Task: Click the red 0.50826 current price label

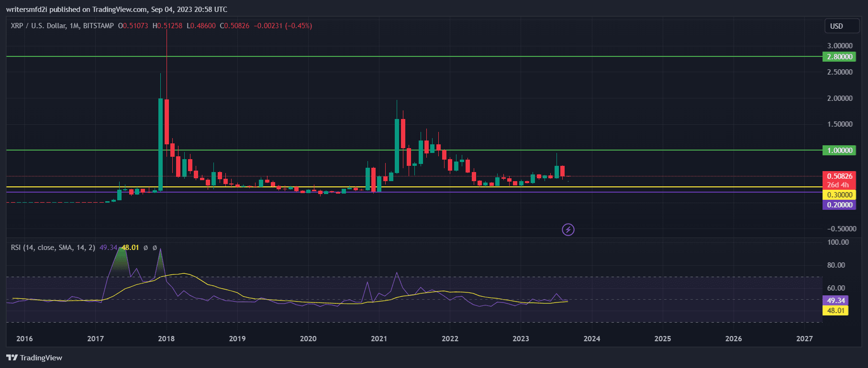Action: [x=840, y=176]
